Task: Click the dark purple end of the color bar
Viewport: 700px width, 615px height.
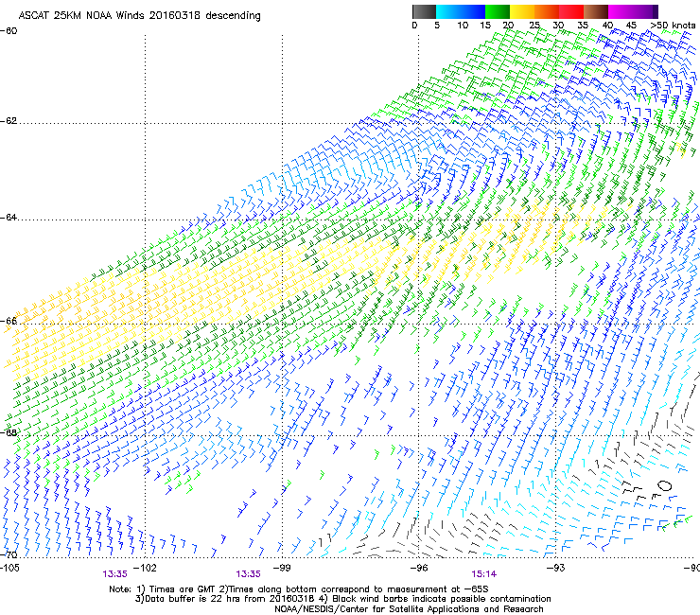Action: click(654, 11)
